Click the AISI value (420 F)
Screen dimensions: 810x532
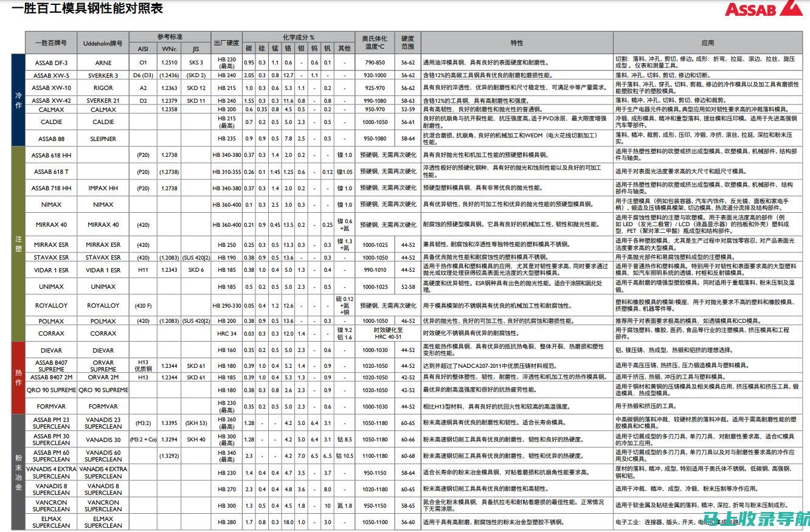143,305
